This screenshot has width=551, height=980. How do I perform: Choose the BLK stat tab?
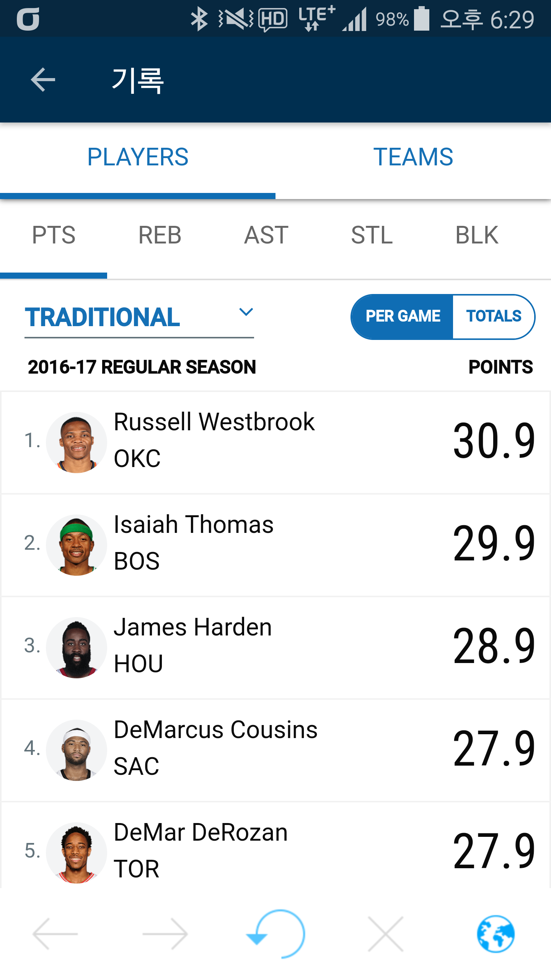tap(477, 235)
